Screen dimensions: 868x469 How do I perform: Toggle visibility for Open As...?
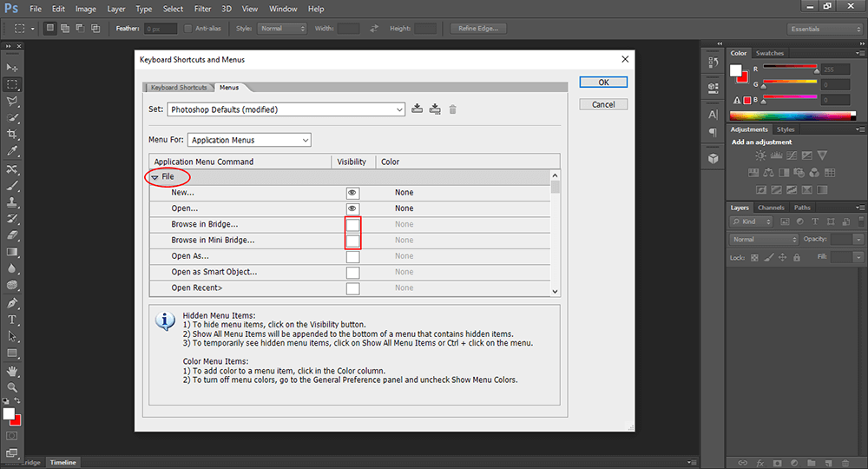click(x=352, y=257)
